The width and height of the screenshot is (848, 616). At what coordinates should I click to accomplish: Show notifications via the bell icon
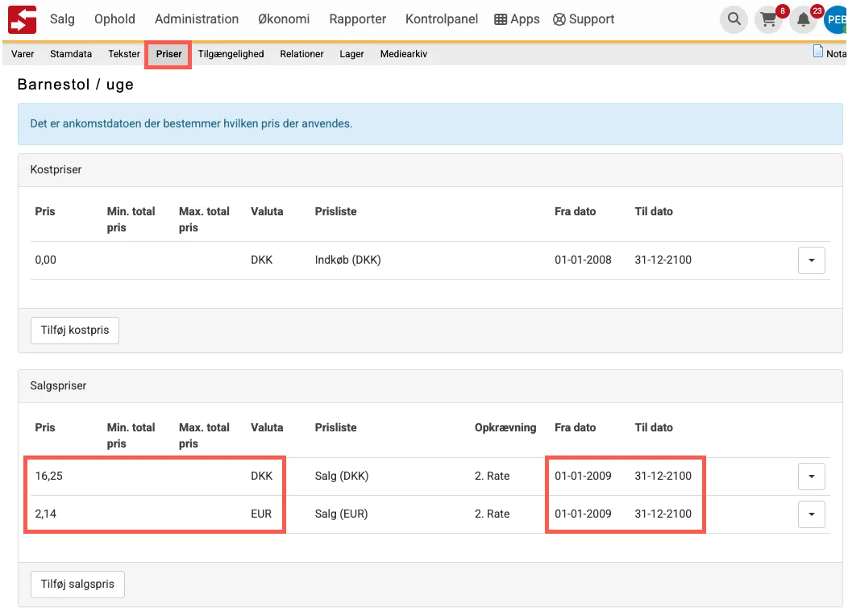tap(804, 19)
